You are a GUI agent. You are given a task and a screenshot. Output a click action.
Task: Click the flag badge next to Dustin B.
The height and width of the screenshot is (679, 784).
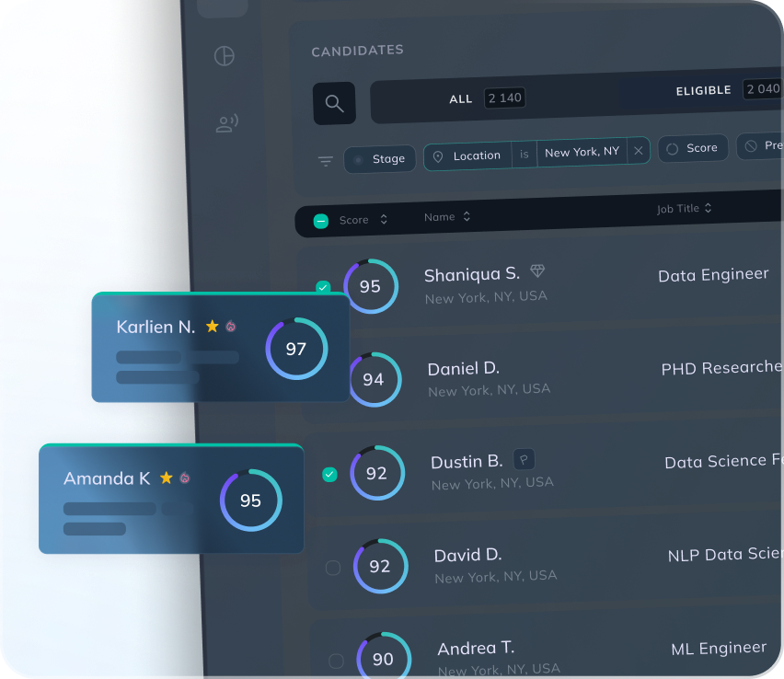point(524,459)
